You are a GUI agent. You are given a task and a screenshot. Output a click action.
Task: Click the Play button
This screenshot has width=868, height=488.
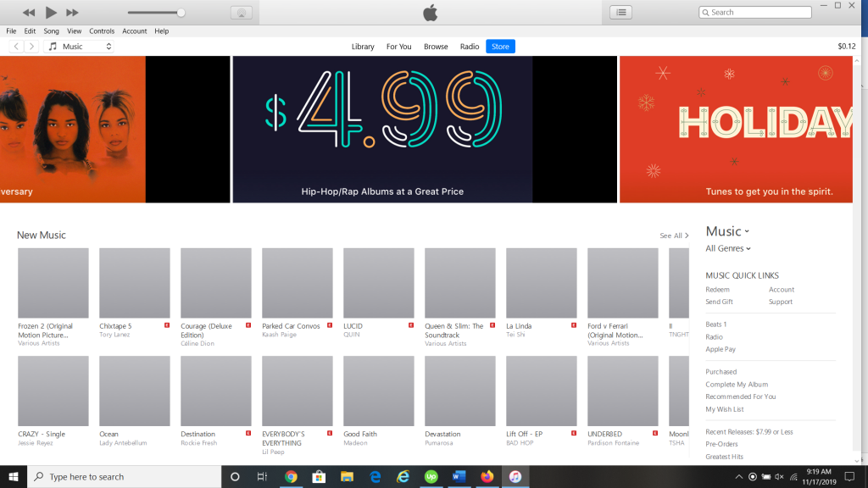click(x=50, y=12)
